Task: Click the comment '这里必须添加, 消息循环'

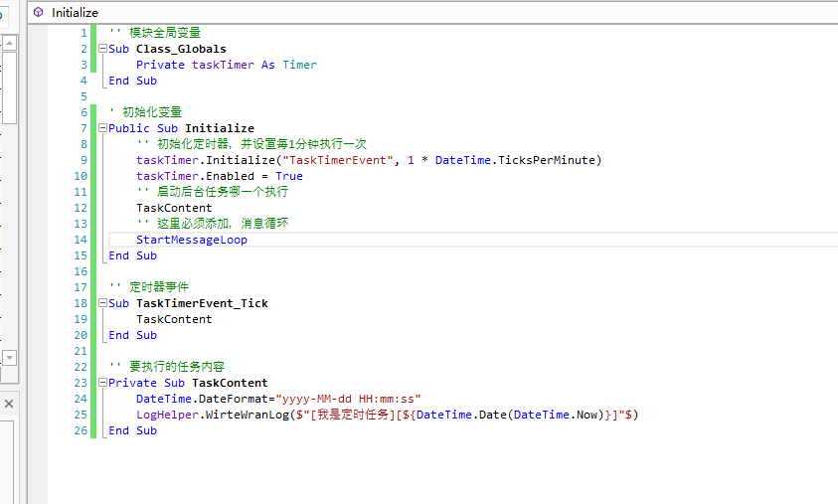Action: pyautogui.click(x=223, y=224)
